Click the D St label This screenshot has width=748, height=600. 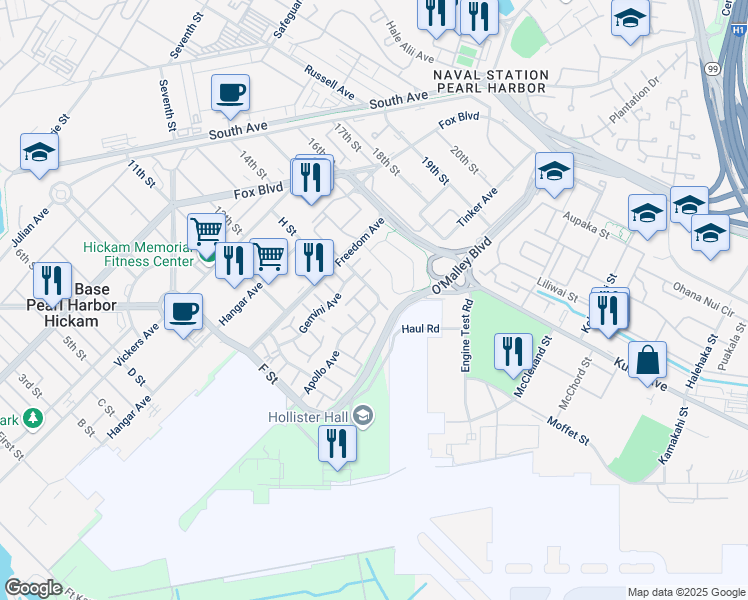click(136, 377)
